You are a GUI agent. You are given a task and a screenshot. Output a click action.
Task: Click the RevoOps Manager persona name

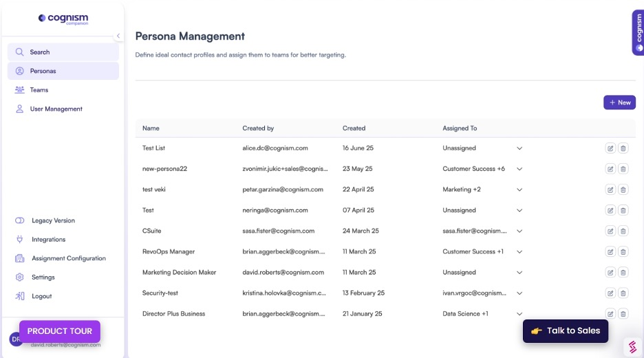click(x=169, y=251)
